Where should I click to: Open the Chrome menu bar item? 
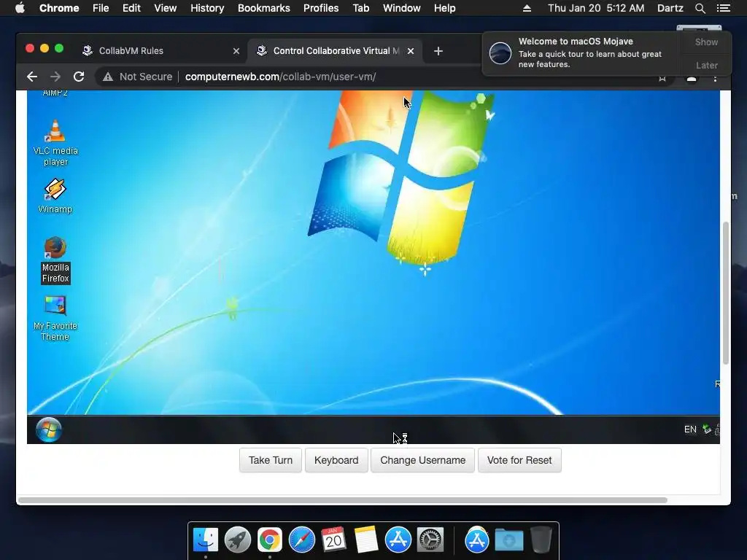click(x=59, y=8)
